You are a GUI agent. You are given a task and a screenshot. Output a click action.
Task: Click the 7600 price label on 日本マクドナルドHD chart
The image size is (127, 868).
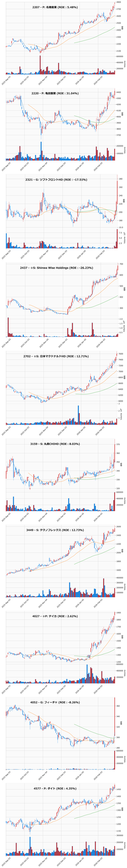tap(120, 354)
